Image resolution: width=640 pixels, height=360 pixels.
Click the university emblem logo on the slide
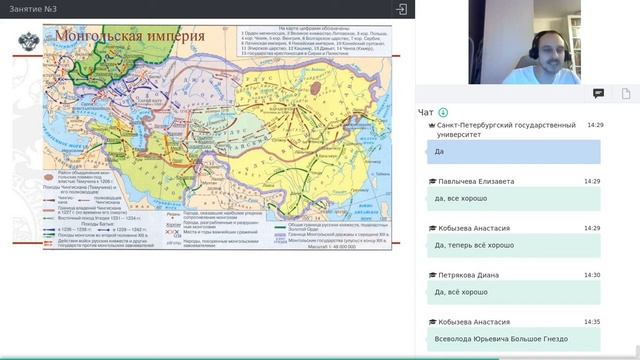pyautogui.click(x=29, y=41)
